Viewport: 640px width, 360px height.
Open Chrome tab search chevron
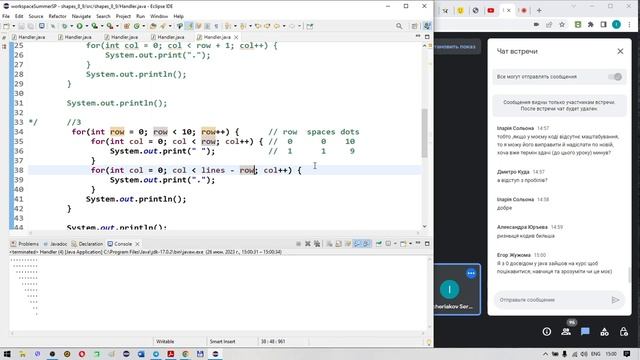573,6
